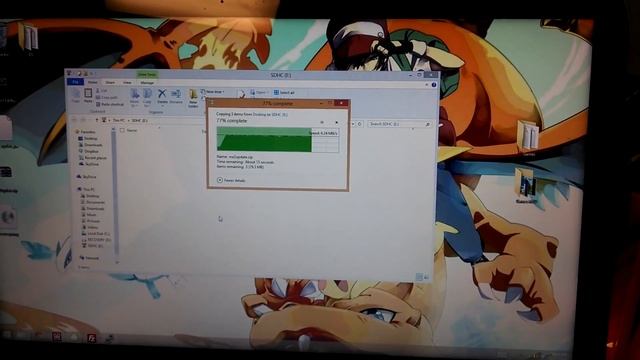Expand or collapse the Favorites group
Screen dimensions: 640x360
[86, 132]
